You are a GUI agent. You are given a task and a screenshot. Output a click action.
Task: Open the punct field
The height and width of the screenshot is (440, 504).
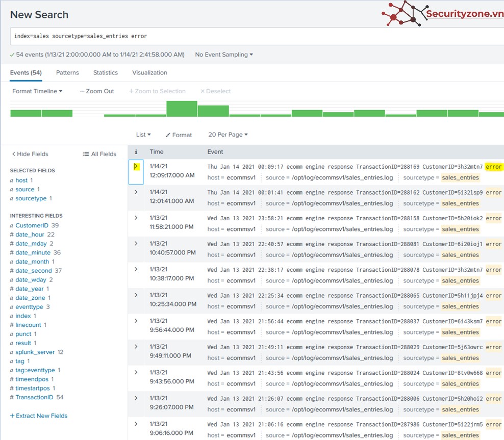point(23,334)
